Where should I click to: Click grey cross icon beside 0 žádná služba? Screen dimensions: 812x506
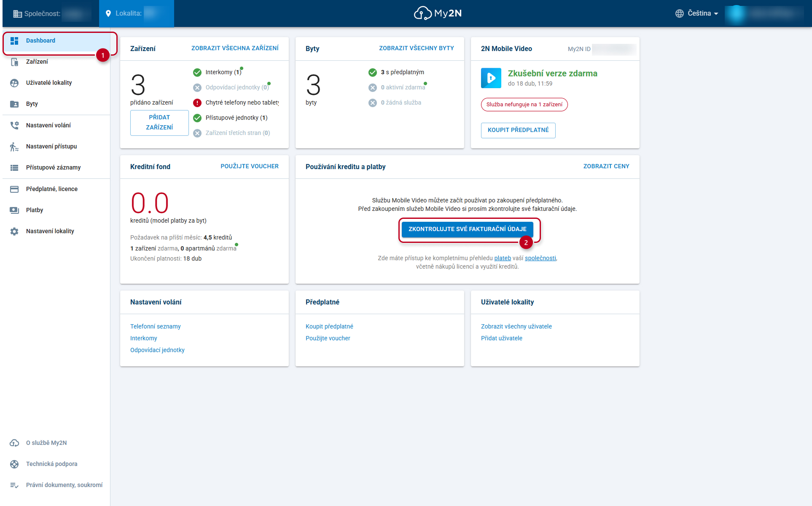click(373, 102)
